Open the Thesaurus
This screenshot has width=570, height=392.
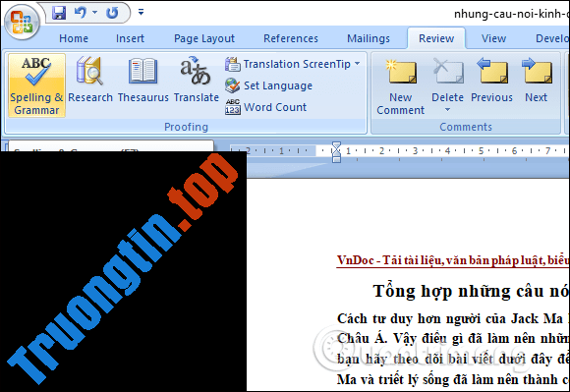click(142, 80)
